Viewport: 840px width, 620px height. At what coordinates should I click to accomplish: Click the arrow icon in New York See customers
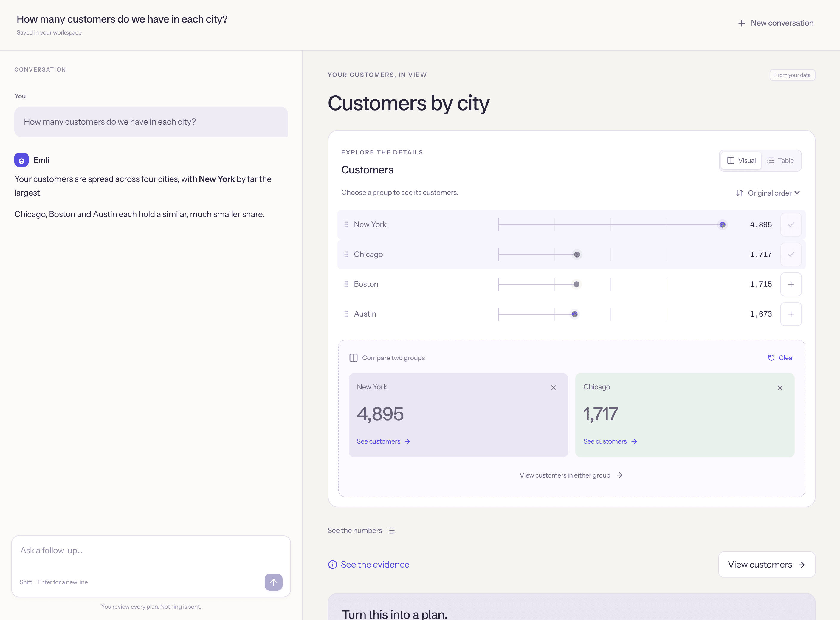tap(407, 441)
